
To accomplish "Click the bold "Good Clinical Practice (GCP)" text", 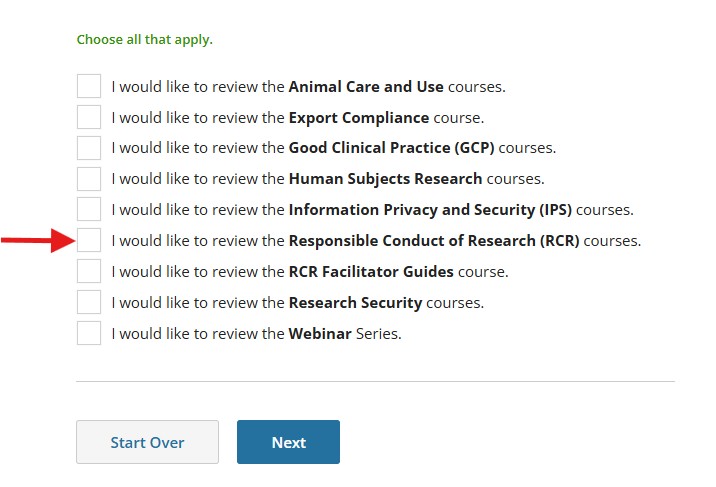I will (391, 149).
